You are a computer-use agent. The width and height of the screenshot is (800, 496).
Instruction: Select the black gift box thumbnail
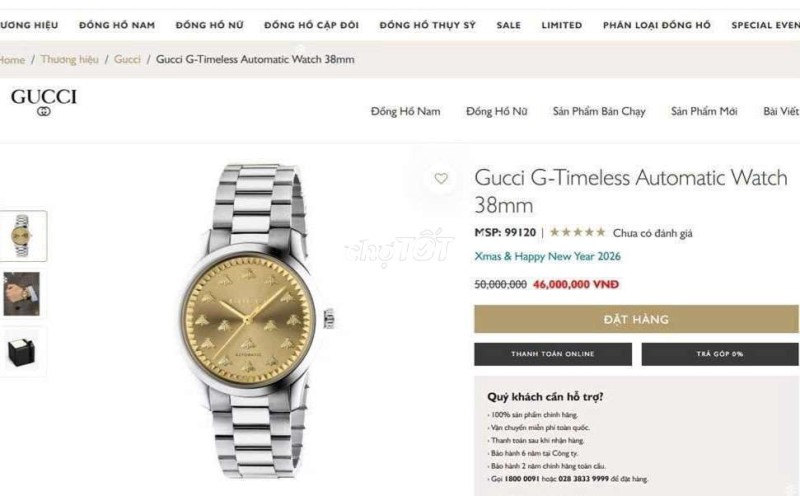(x=22, y=352)
